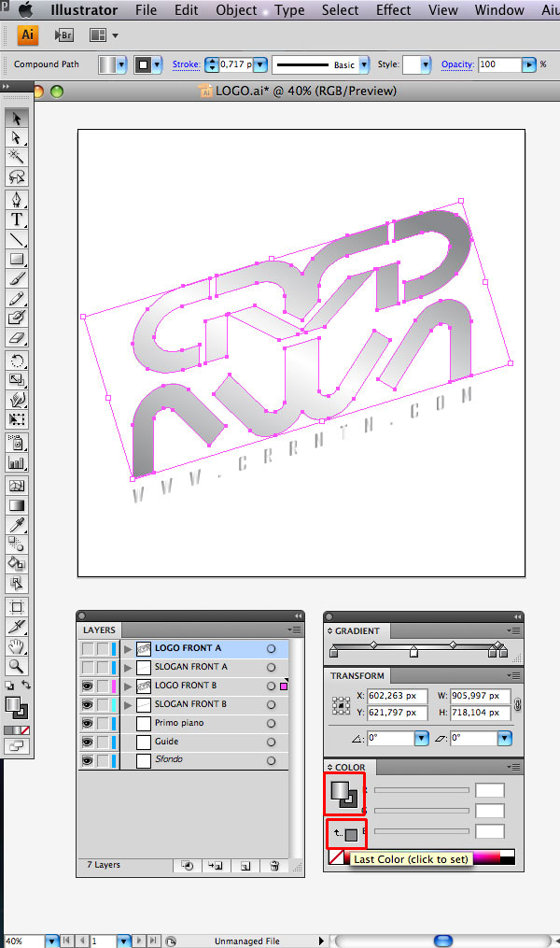The image size is (560, 948).
Task: Select the Live Paint Bucket tool
Action: click(x=16, y=563)
